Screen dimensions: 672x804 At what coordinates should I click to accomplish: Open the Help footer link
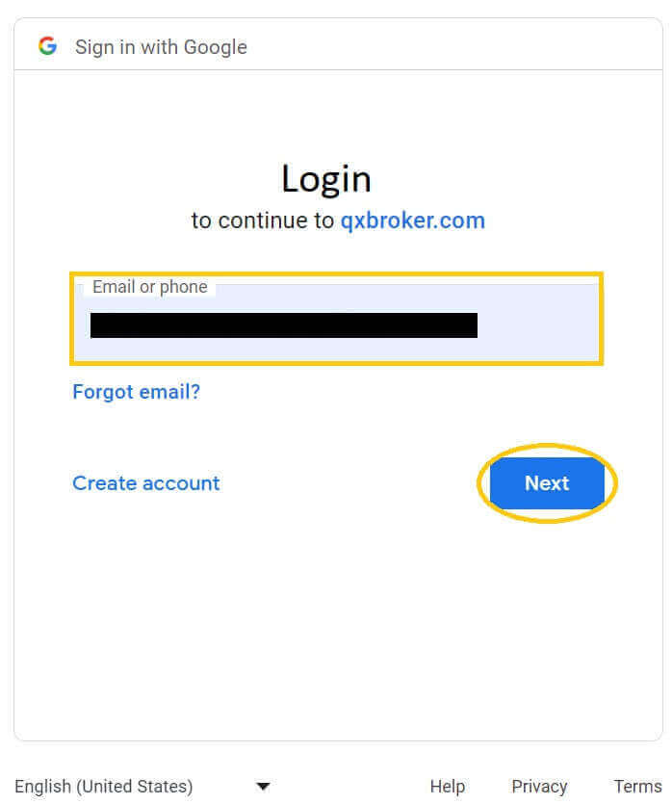(x=448, y=786)
